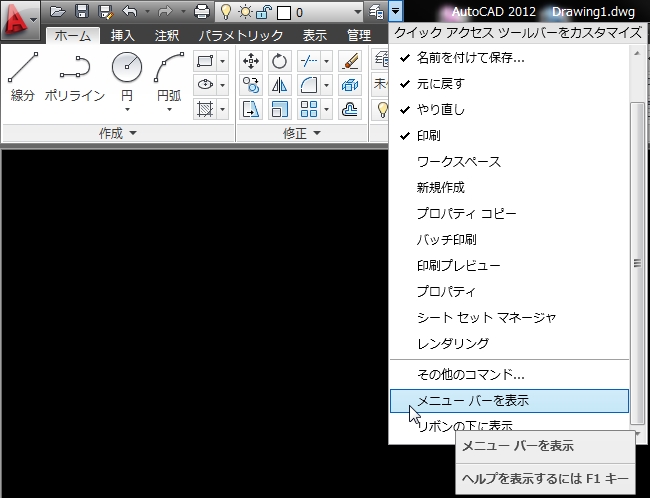Click the Open file folder icon

click(x=58, y=12)
